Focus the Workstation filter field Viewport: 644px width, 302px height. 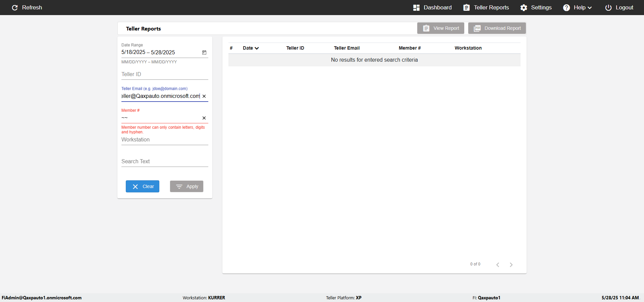pos(165,140)
